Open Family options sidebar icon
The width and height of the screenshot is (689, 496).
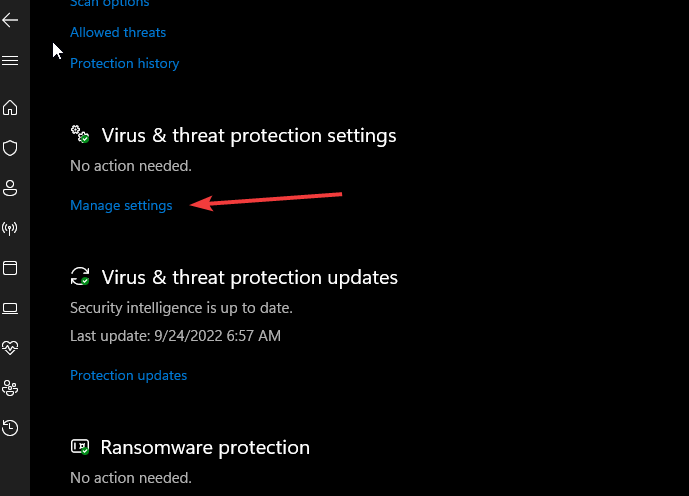[x=10, y=388]
